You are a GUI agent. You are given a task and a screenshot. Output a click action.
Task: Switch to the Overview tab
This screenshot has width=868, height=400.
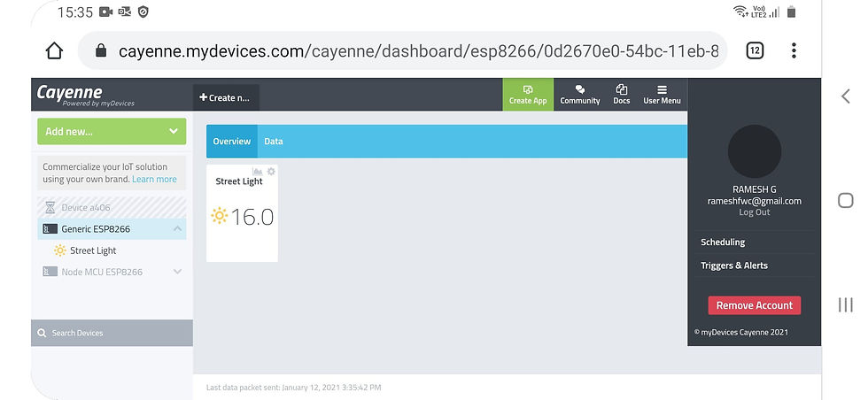232,141
